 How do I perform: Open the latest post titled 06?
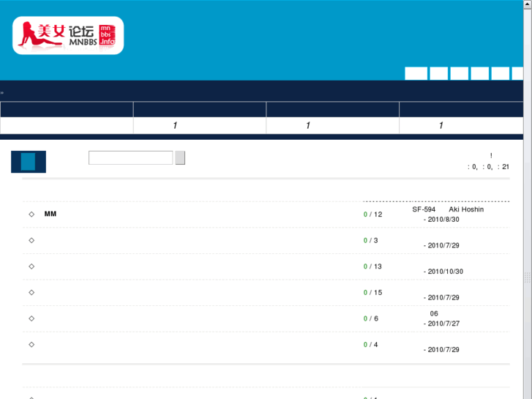[434, 313]
